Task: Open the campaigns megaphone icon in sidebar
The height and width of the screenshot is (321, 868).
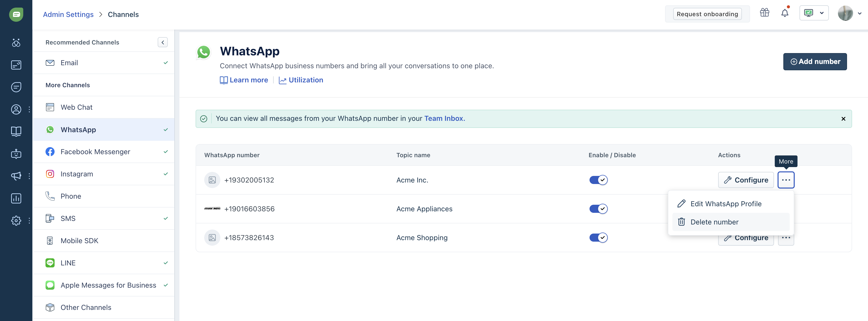Action: 16,176
